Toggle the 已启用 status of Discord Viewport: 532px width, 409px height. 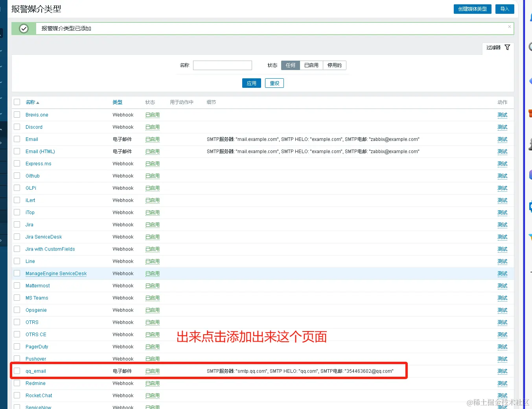[x=153, y=127]
